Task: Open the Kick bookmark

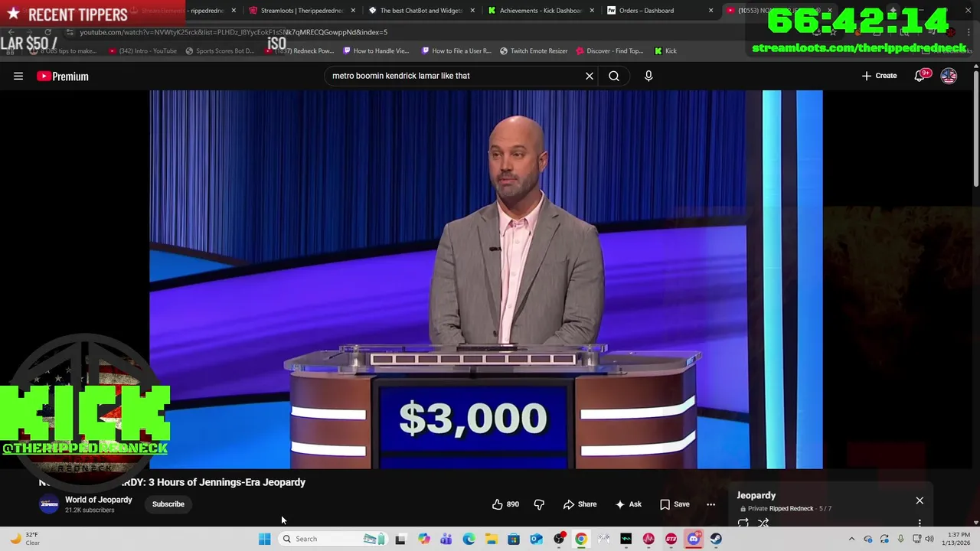Action: 665,51
